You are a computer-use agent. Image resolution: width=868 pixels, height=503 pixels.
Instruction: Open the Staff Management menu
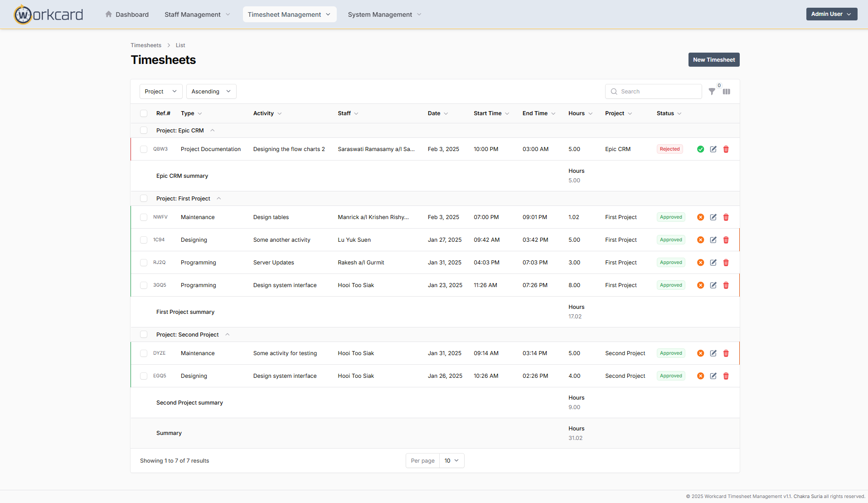197,15
